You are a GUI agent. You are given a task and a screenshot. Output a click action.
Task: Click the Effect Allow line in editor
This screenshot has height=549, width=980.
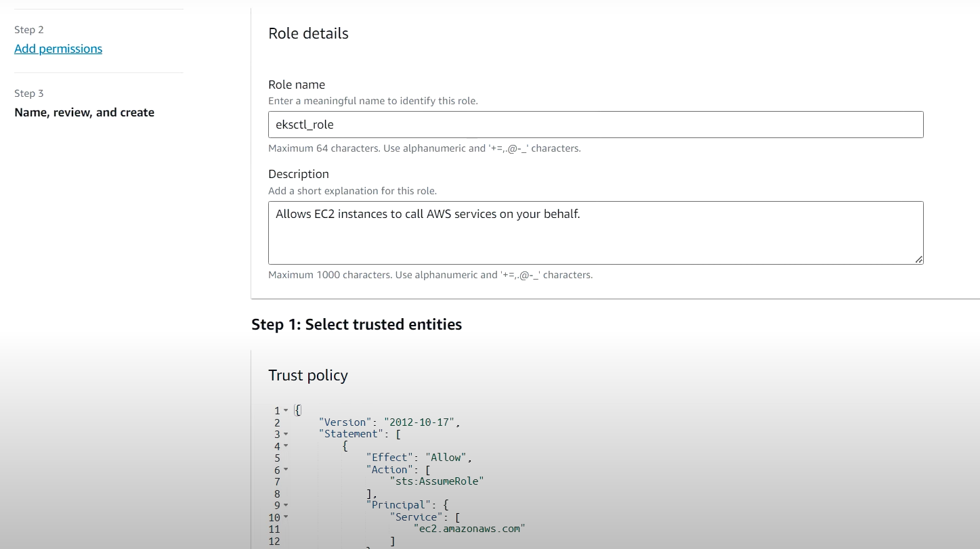[x=419, y=458]
